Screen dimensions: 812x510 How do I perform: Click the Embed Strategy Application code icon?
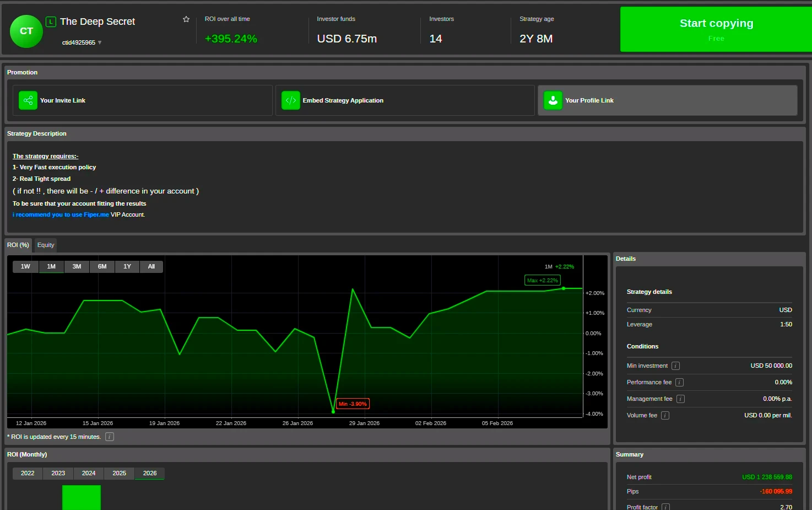coord(290,100)
